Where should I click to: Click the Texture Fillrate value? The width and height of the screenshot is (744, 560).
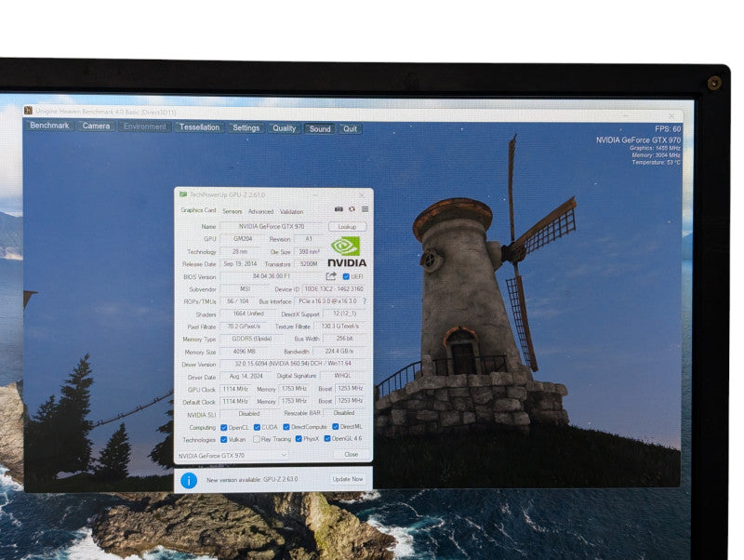click(340, 326)
